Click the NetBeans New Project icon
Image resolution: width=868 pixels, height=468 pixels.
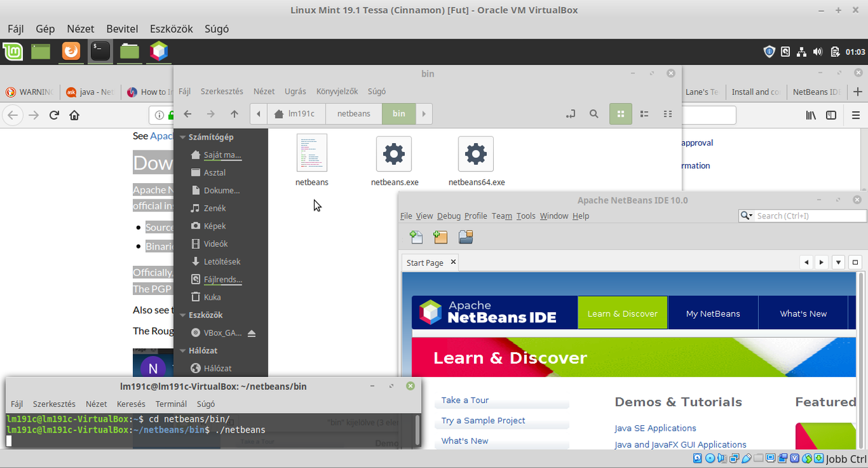click(x=441, y=237)
